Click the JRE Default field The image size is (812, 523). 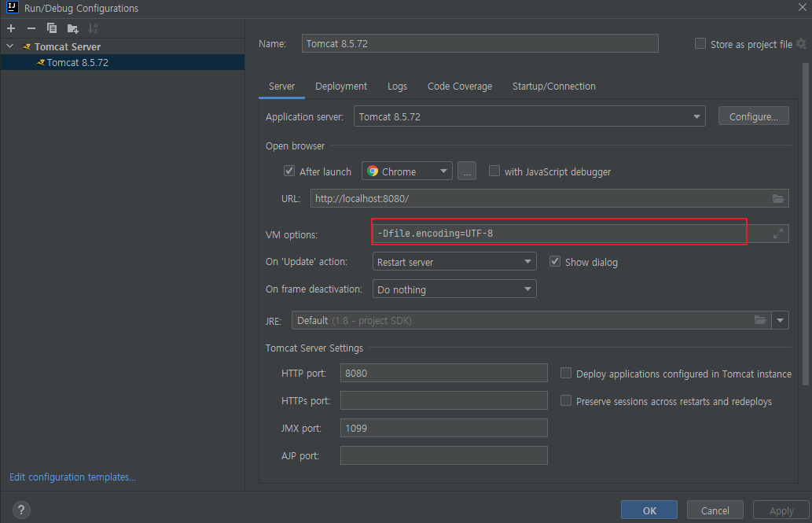(531, 320)
